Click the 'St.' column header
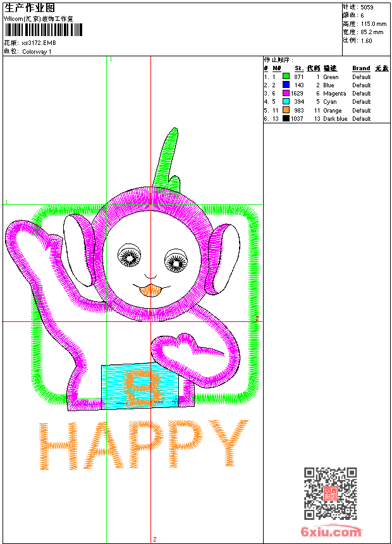Screen dimensions: 392x544 tap(299, 68)
